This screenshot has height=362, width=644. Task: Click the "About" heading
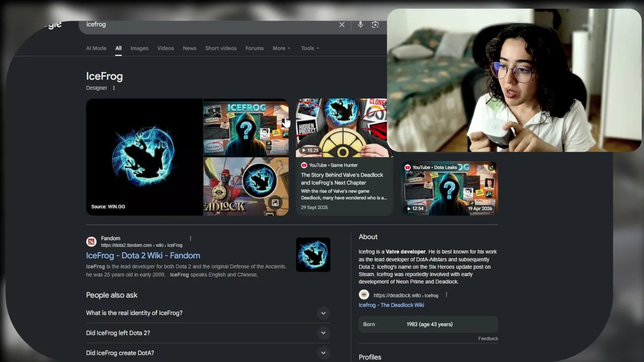(x=368, y=237)
